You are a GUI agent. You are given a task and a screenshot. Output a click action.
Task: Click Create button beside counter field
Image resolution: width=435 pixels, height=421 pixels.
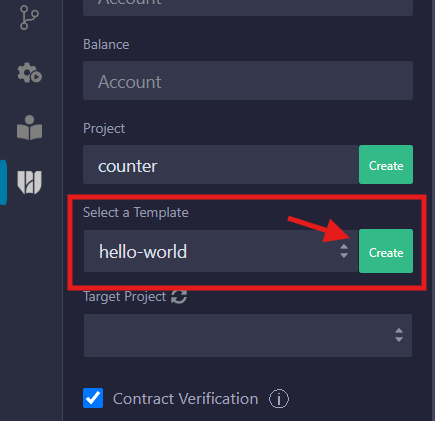click(x=386, y=164)
